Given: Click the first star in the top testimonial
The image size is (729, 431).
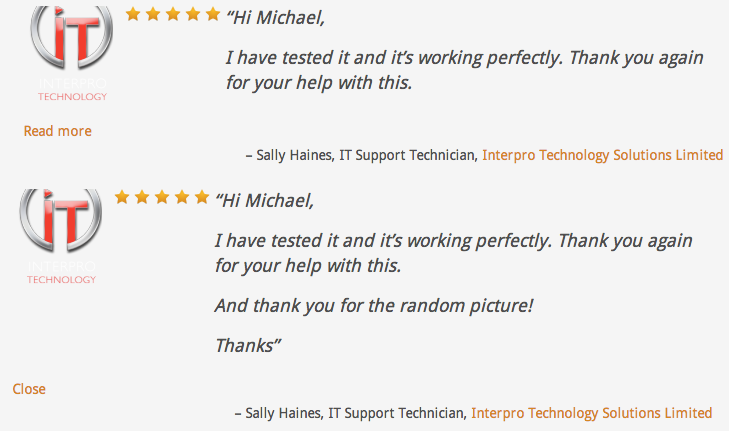Looking at the screenshot, I should point(133,14).
